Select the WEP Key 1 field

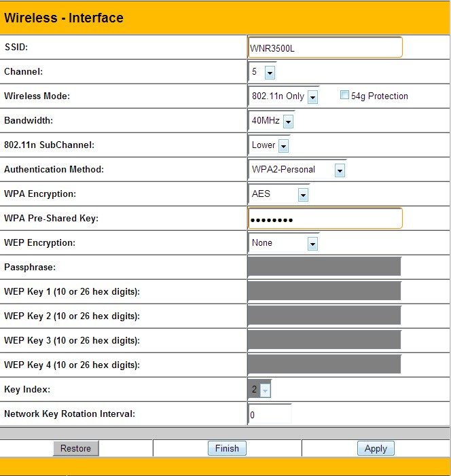(324, 292)
